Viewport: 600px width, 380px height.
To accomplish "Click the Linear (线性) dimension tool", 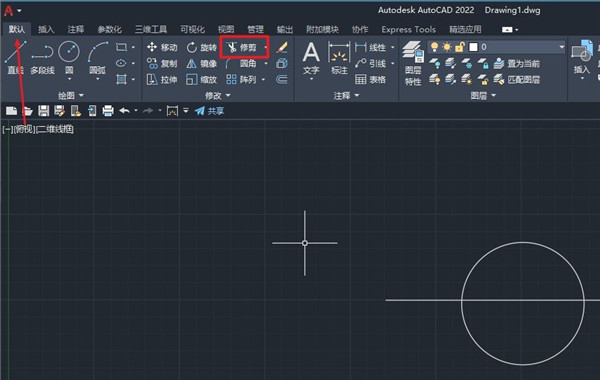I will click(x=370, y=47).
